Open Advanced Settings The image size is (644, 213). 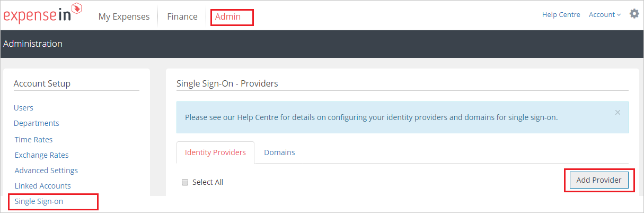(x=46, y=171)
